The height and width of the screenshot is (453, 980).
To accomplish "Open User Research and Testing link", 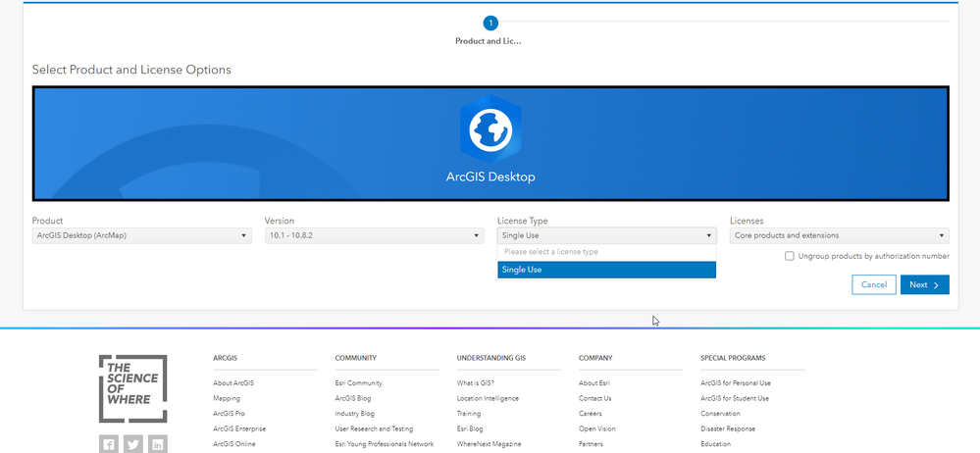I will tap(374, 429).
